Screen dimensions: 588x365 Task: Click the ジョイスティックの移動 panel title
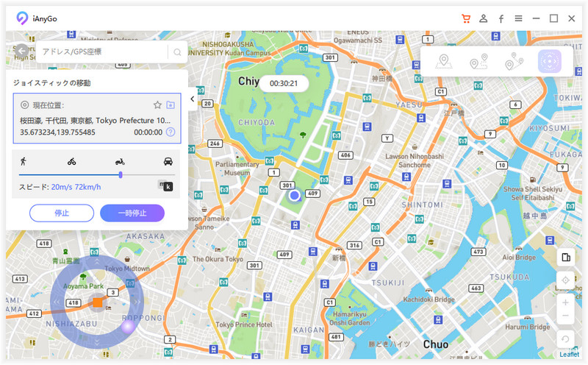point(51,83)
